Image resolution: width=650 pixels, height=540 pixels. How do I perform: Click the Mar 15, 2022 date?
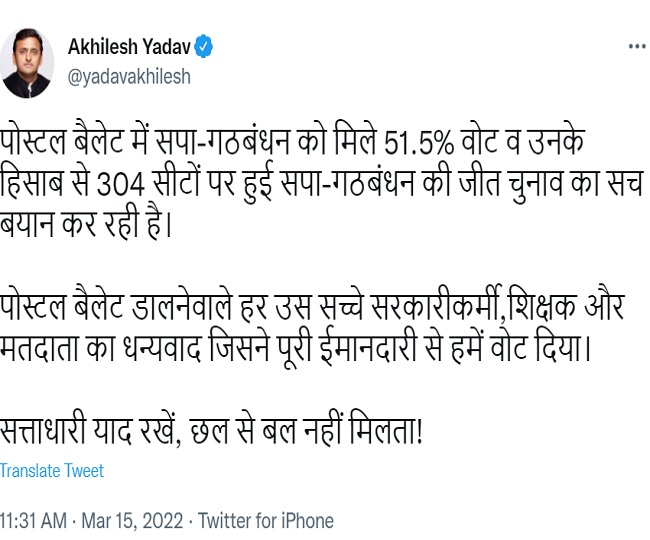[x=132, y=521]
